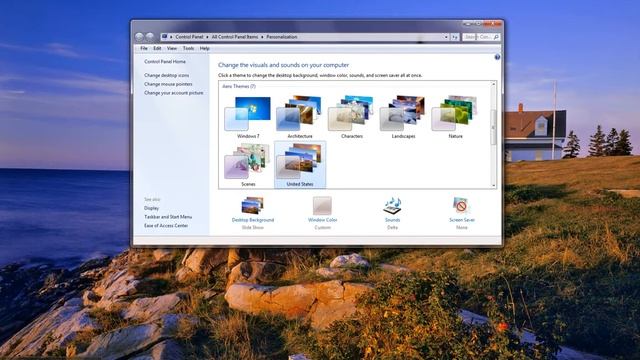The image size is (640, 360).
Task: Click Change desktop icons link
Action: pos(167,76)
